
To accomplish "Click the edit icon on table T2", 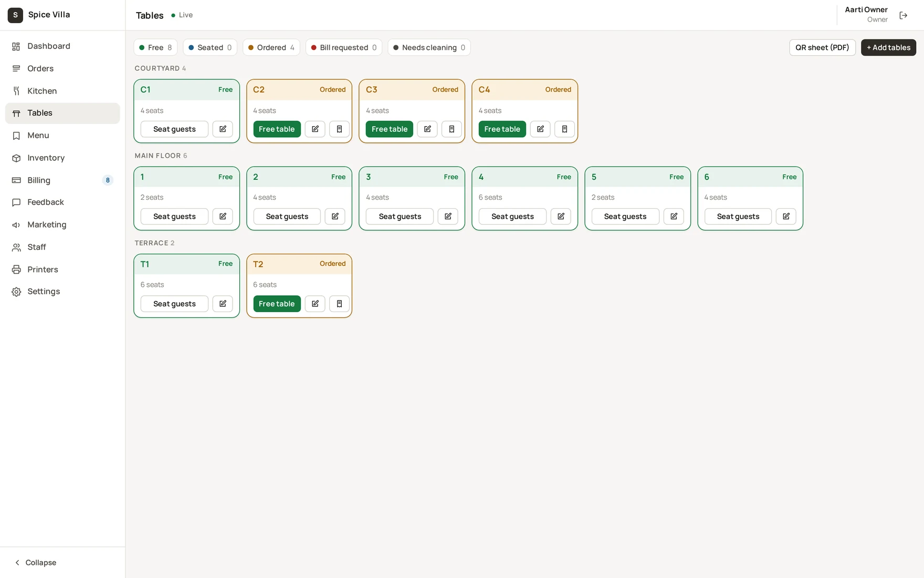I will coord(315,304).
